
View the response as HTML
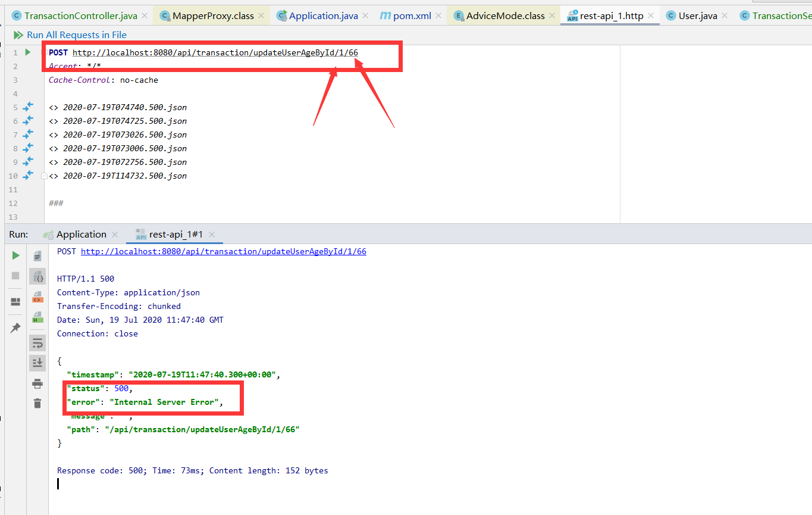click(x=37, y=317)
